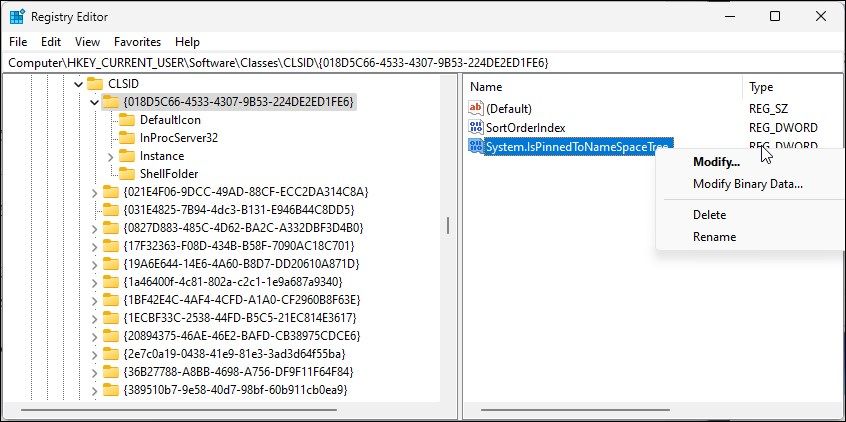This screenshot has width=846, height=422.
Task: Click DWORD icon beside System.IsPinnedToNameSpaceTree
Action: coord(476,146)
